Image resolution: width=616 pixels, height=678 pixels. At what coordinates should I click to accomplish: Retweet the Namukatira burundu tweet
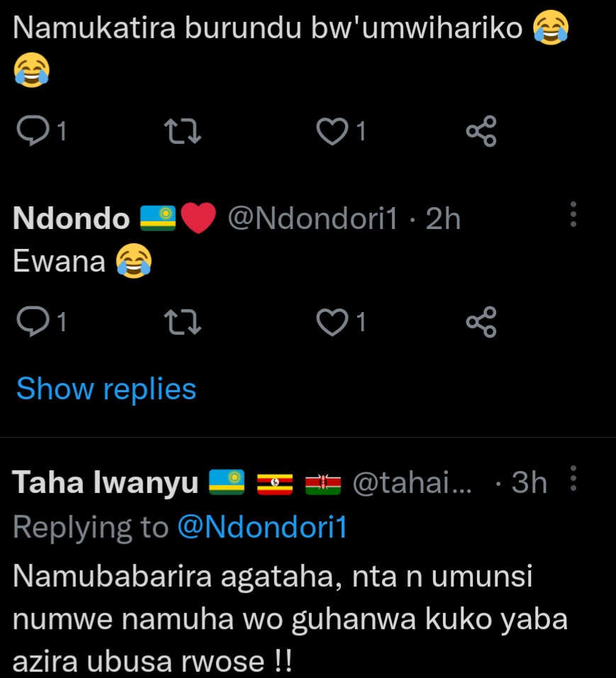pyautogui.click(x=182, y=132)
